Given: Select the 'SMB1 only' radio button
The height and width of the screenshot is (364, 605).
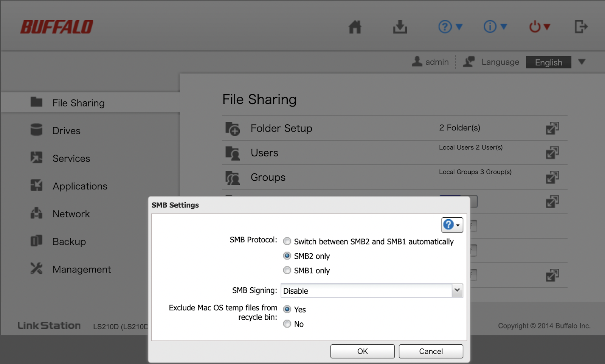Looking at the screenshot, I should [287, 270].
